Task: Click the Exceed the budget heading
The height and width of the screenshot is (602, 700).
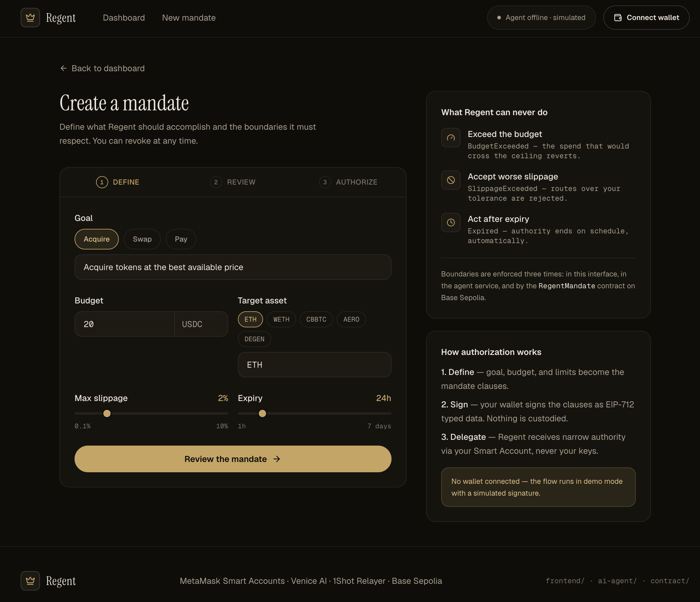Action: point(505,134)
